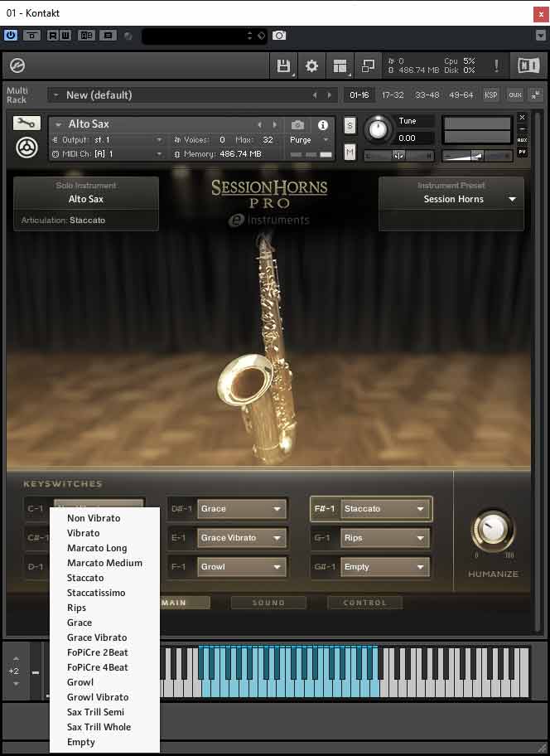550x756 pixels.
Task: Open the E-1 Grace Vibrato keyswitch dropdown
Action: click(x=241, y=538)
